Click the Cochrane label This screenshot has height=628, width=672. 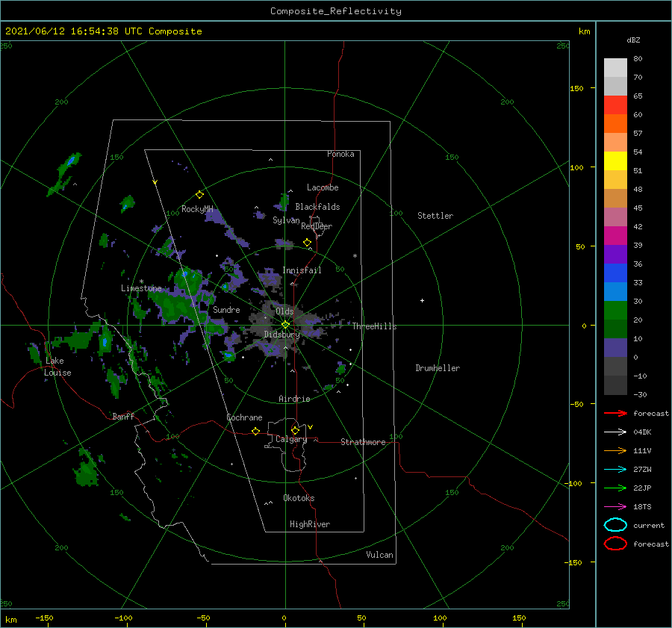pos(244,417)
